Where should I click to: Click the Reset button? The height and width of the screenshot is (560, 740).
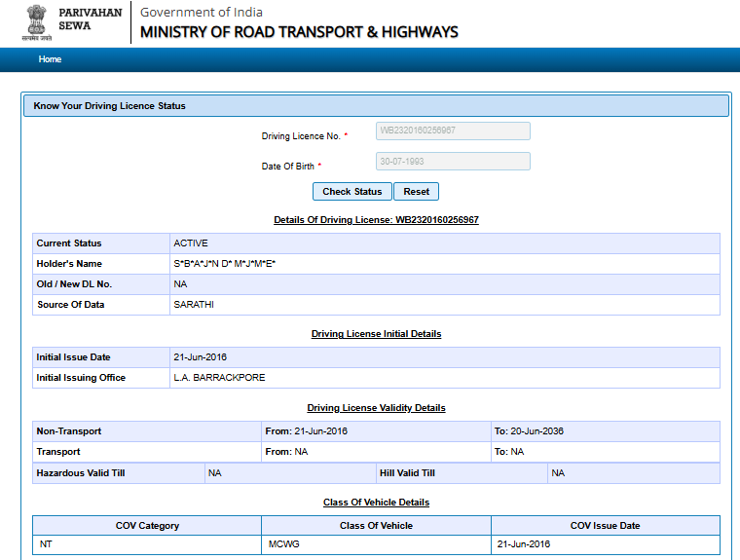417,192
